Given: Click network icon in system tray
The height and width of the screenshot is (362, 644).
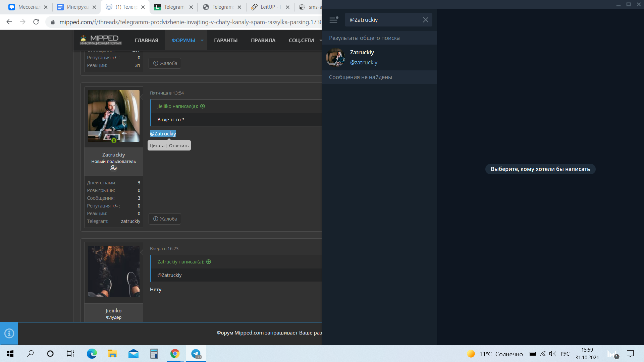Looking at the screenshot, I should tap(543, 354).
